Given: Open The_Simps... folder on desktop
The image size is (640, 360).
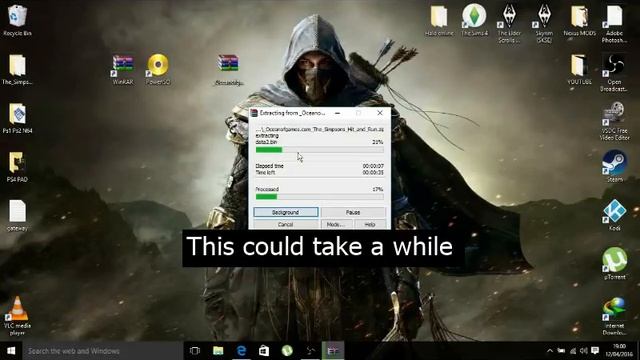Looking at the screenshot, I should pos(17,69).
